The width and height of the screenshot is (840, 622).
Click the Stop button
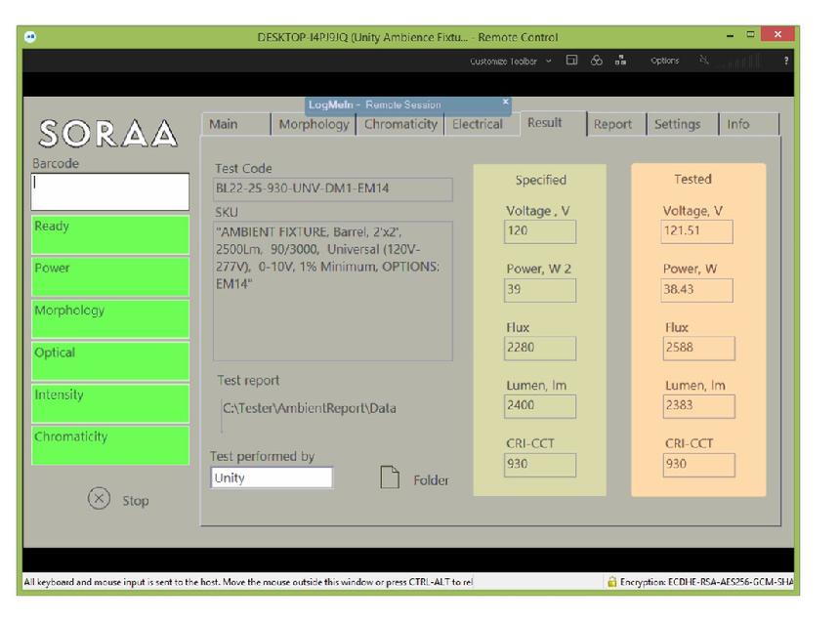[118, 499]
